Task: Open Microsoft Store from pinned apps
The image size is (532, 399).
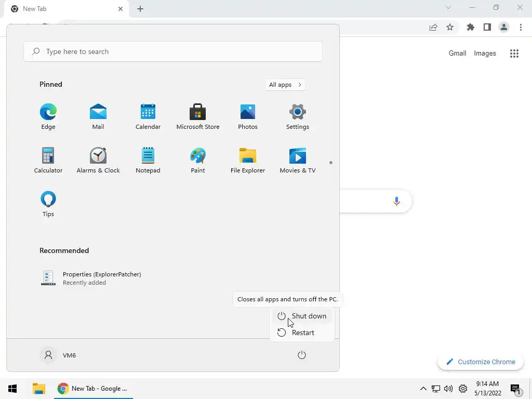Action: click(198, 116)
